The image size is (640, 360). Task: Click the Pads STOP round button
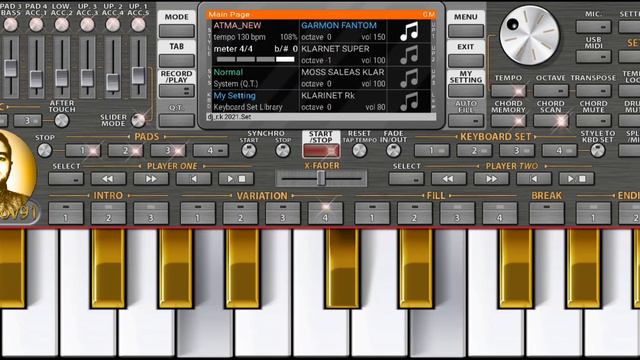pos(44,151)
